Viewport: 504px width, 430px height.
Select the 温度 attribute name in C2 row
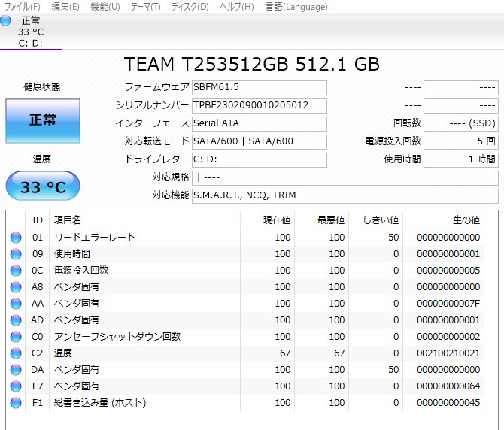pos(63,353)
